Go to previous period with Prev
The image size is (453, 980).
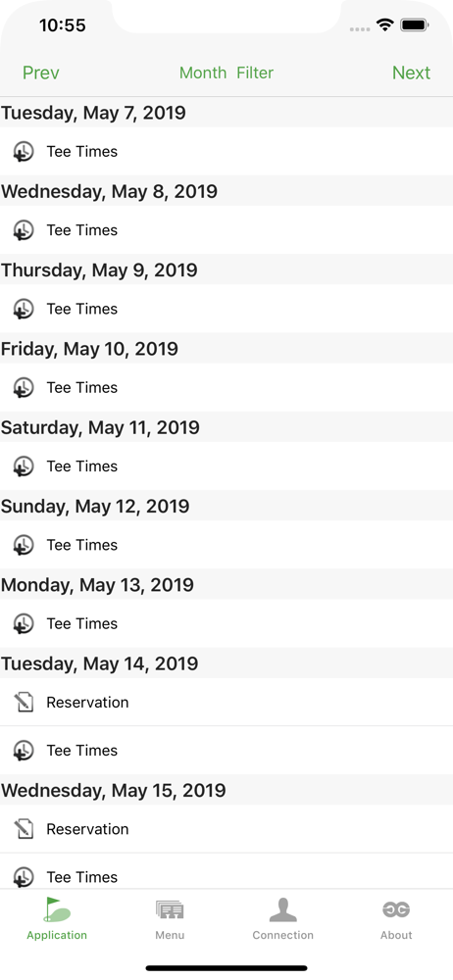(40, 73)
